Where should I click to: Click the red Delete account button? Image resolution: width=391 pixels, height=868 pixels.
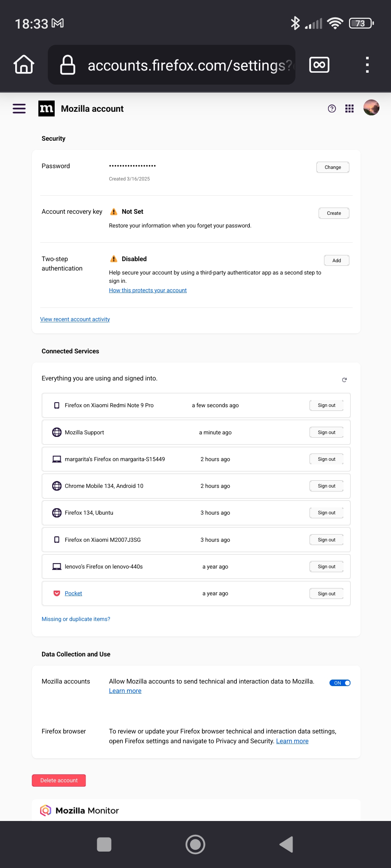coord(59,780)
